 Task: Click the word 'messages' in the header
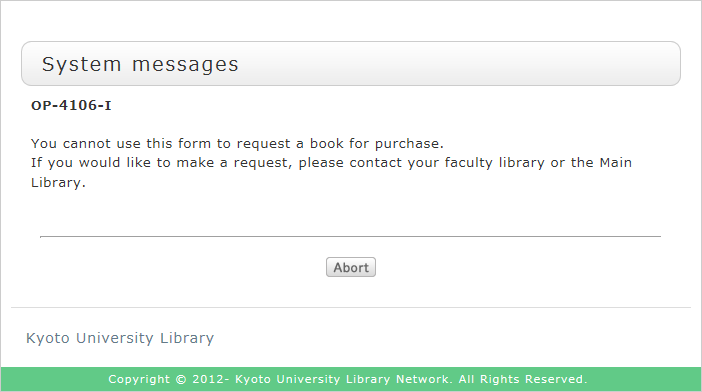click(185, 65)
